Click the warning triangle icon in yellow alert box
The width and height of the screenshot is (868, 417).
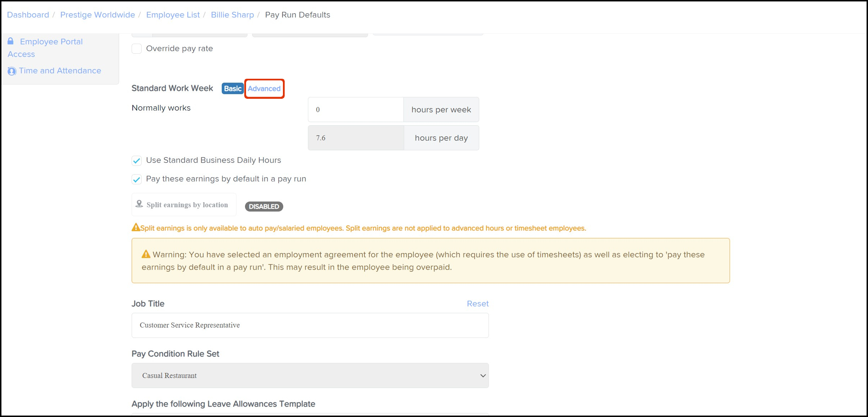pos(146,254)
